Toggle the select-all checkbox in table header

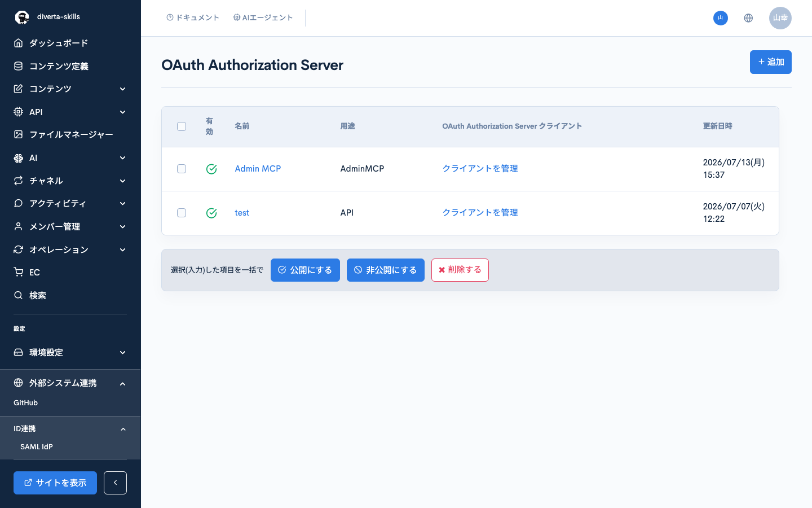(182, 126)
